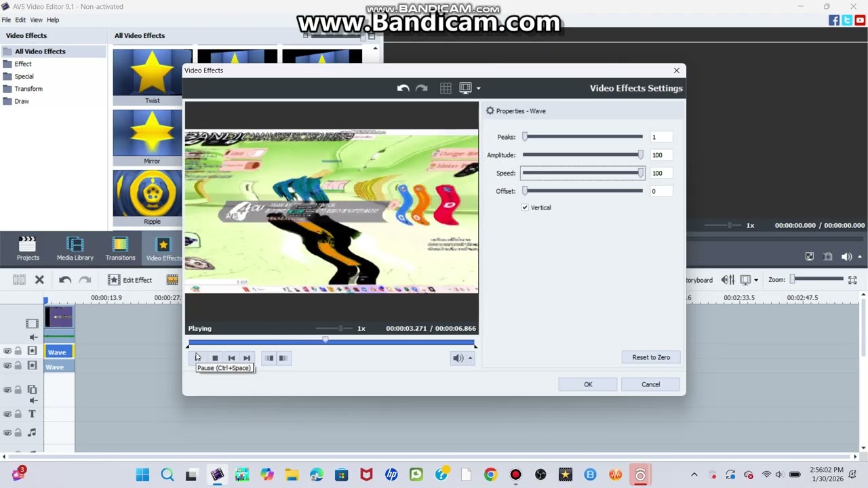Open the Projects tab
The height and width of the screenshot is (488, 868).
coord(28,249)
